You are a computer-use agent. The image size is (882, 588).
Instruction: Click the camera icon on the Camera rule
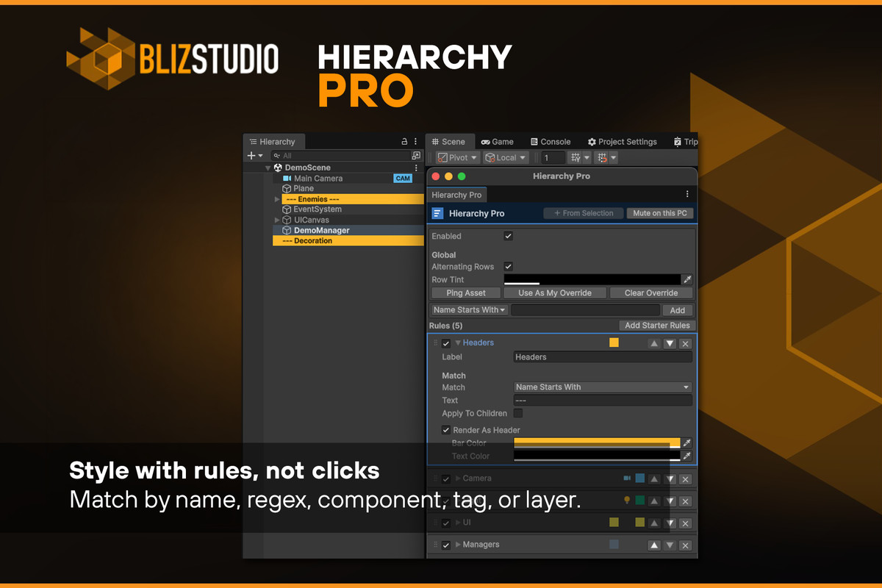tap(627, 478)
